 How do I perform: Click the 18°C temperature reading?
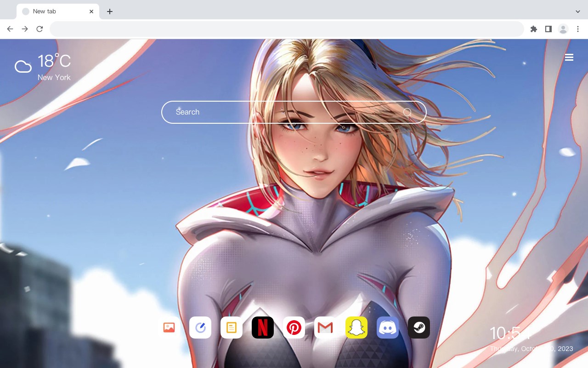[54, 61]
